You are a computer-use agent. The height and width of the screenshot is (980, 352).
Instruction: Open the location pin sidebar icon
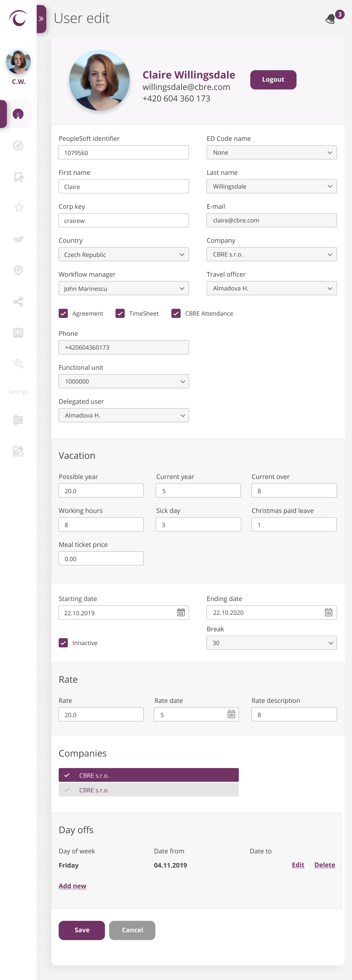coord(18,270)
